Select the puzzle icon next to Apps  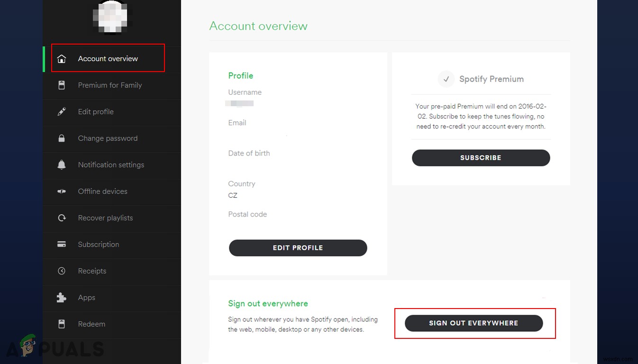pos(62,297)
